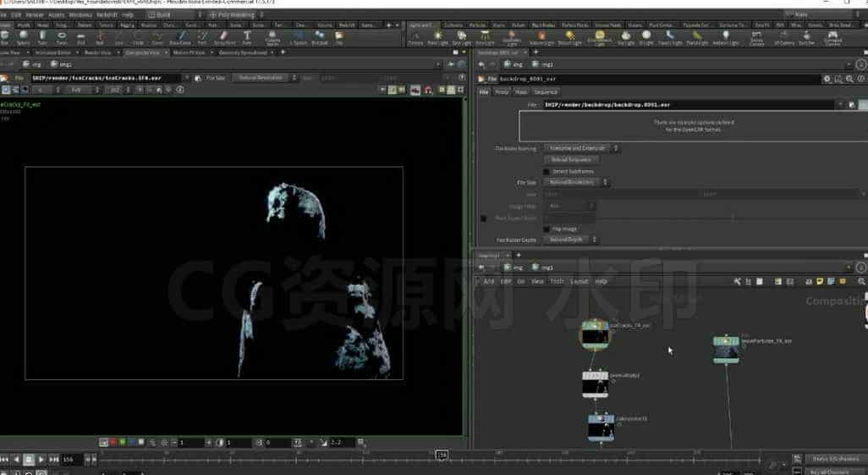Select the colorcorrect node thumbnail
This screenshot has height=475, width=868.
pos(602,427)
